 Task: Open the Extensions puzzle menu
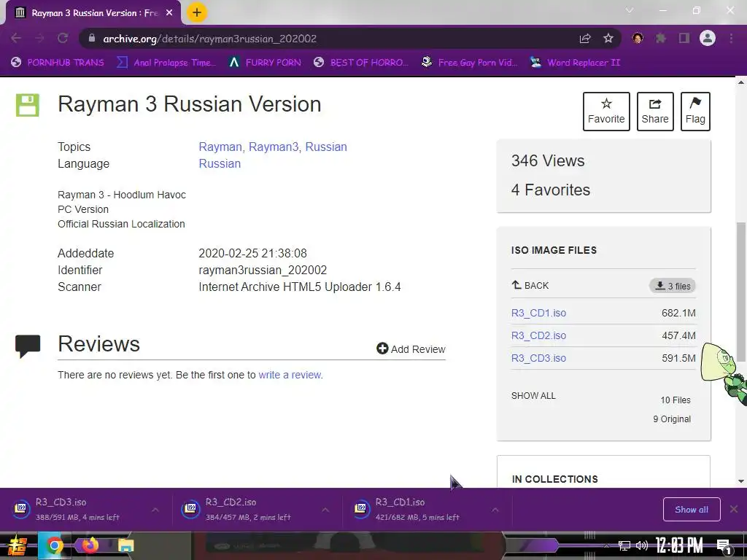661,38
